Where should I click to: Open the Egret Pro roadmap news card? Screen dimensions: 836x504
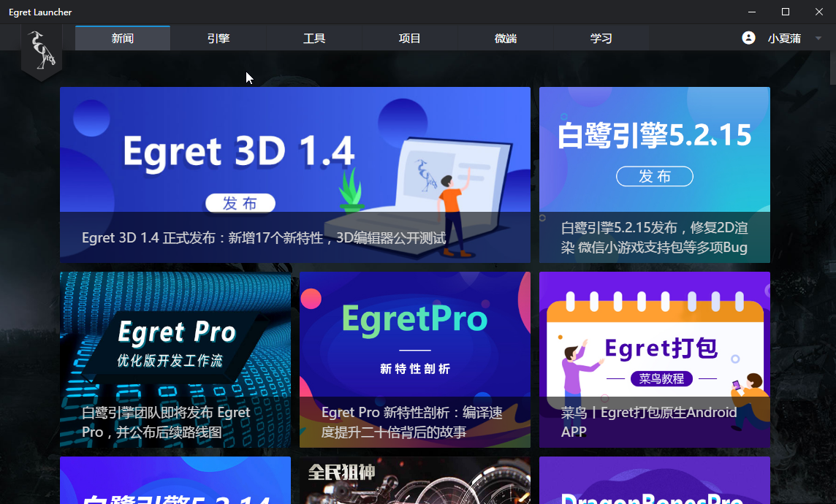(175, 359)
